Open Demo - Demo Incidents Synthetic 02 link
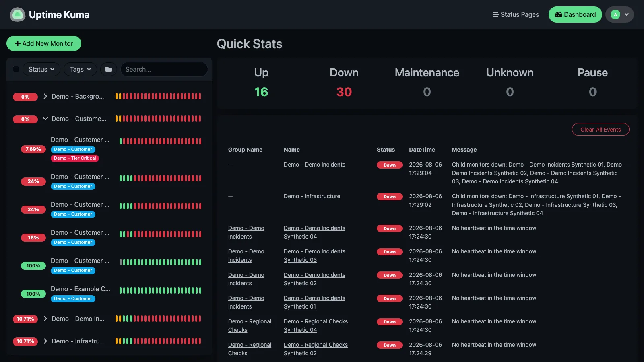The width and height of the screenshot is (644, 362). (x=314, y=279)
